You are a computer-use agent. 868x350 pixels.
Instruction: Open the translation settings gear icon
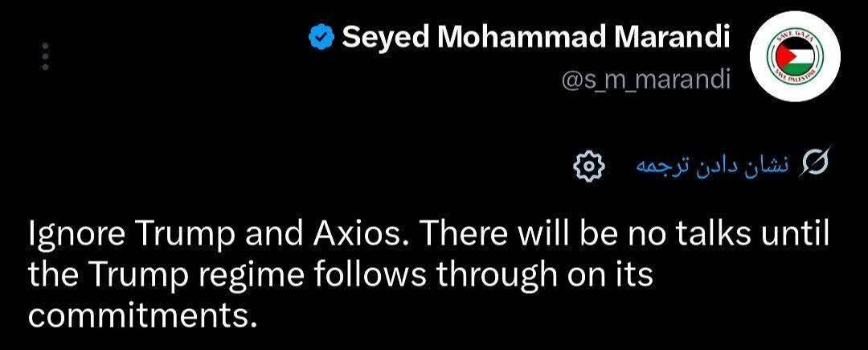point(588,165)
